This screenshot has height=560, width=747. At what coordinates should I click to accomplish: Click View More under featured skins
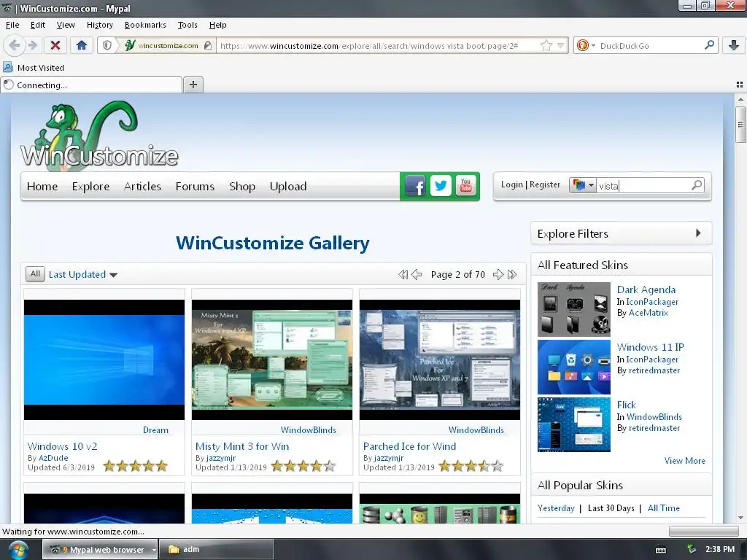684,461
